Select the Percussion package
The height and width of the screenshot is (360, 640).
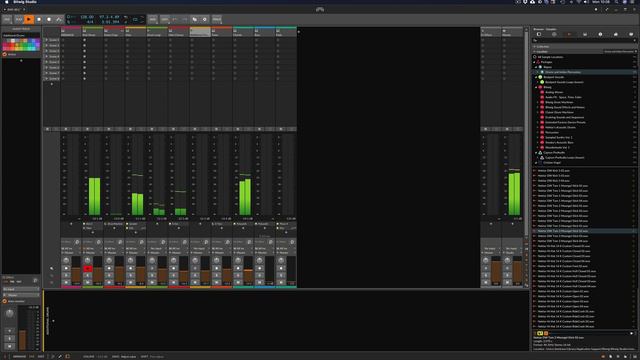(x=552, y=133)
